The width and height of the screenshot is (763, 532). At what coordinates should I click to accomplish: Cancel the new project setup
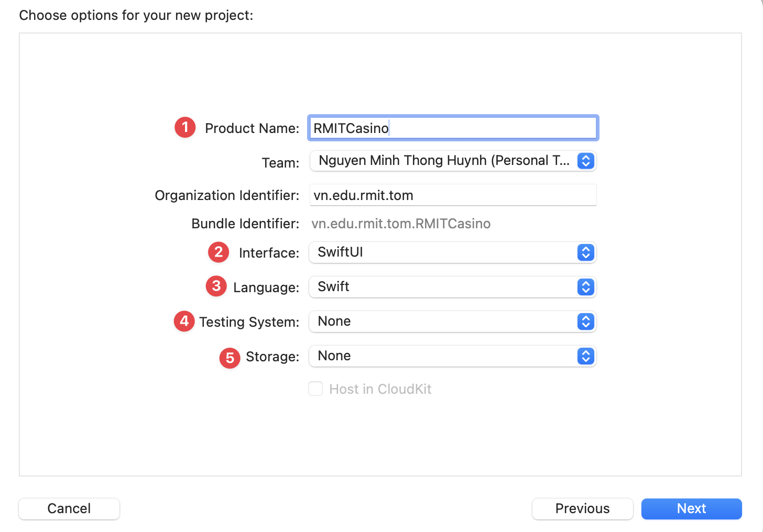69,508
